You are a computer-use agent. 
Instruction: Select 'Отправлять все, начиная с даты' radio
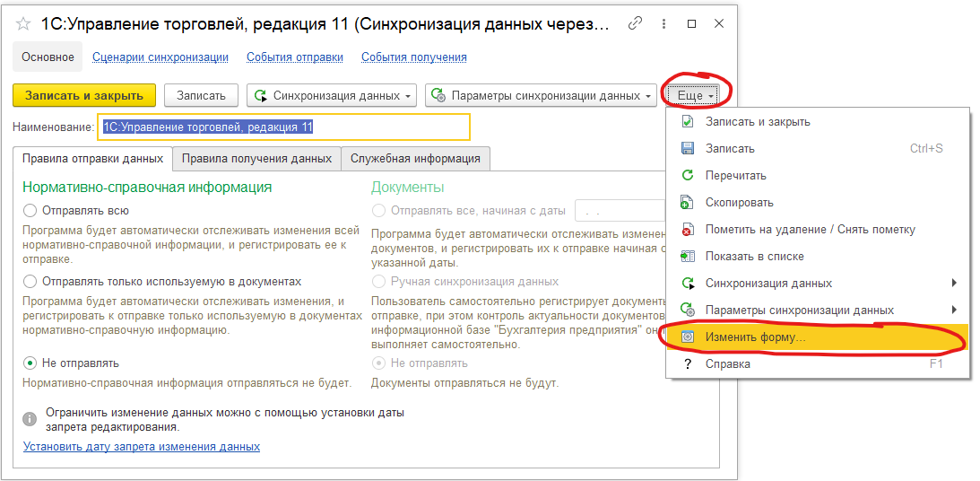pyautogui.click(x=378, y=210)
